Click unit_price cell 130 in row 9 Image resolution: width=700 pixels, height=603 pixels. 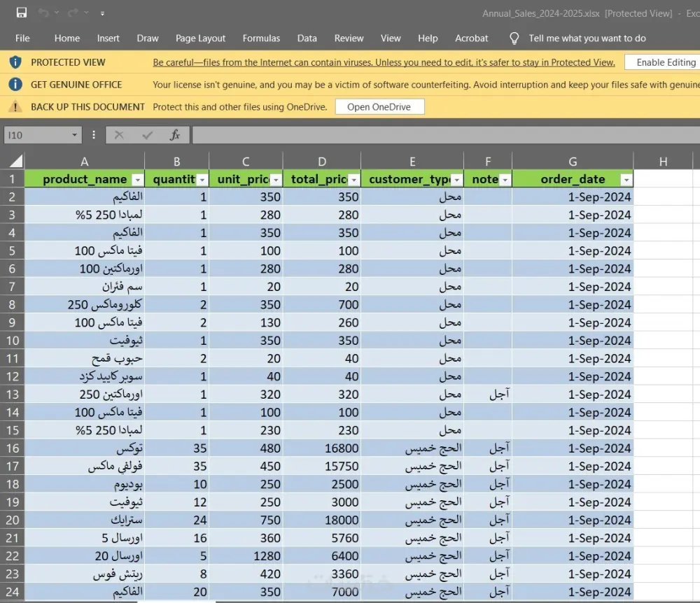tap(246, 323)
